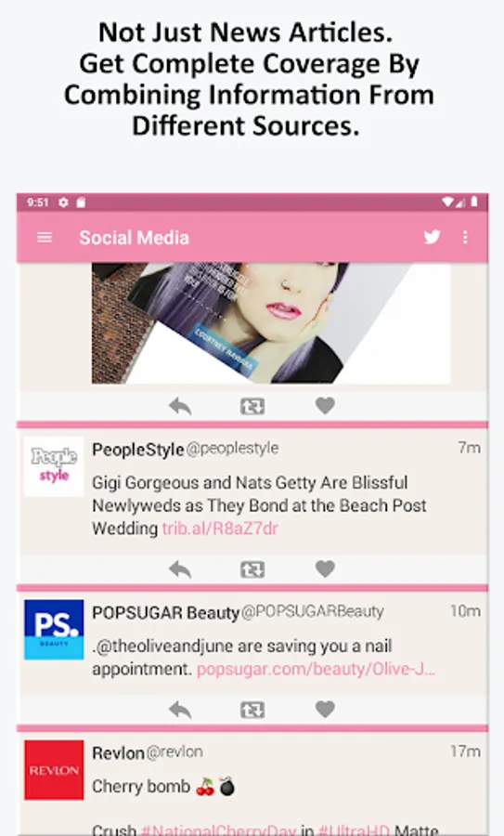
Task: Retweet the POPSUGAR Beauty post
Action: click(252, 710)
